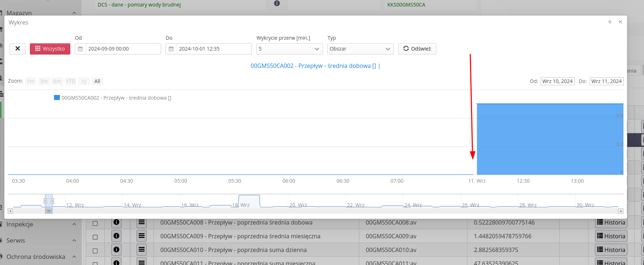The image size is (644, 265).
Task: Click the X clear button beside Wszystko
Action: tap(17, 49)
